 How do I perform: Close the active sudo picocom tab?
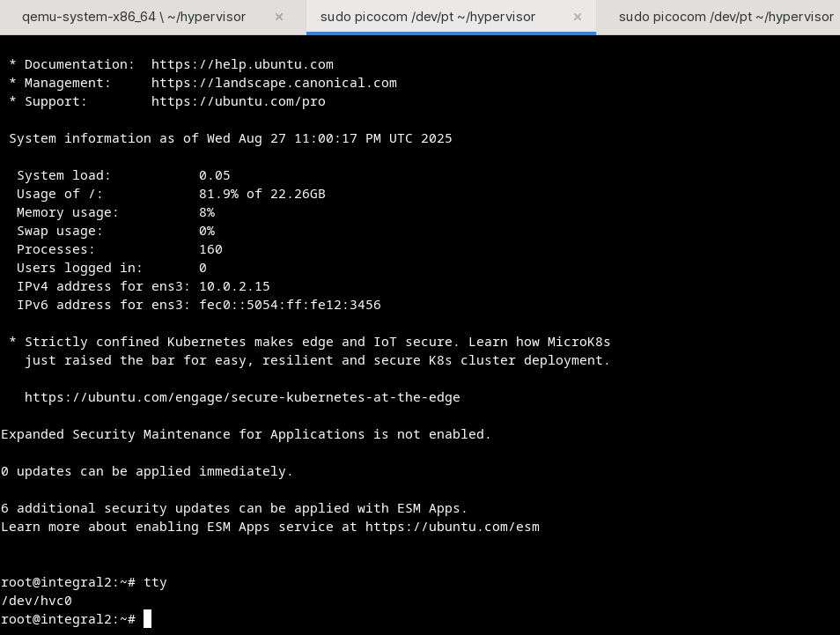[578, 17]
